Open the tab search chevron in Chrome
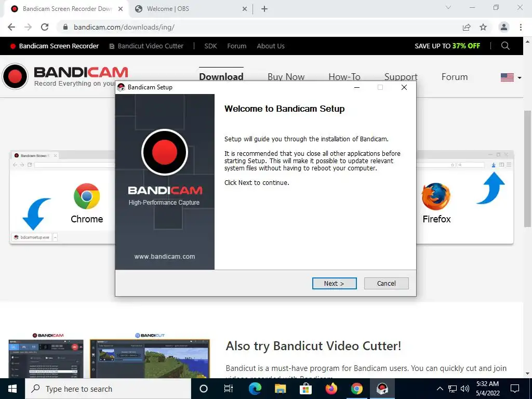Image resolution: width=532 pixels, height=399 pixels. point(448,7)
